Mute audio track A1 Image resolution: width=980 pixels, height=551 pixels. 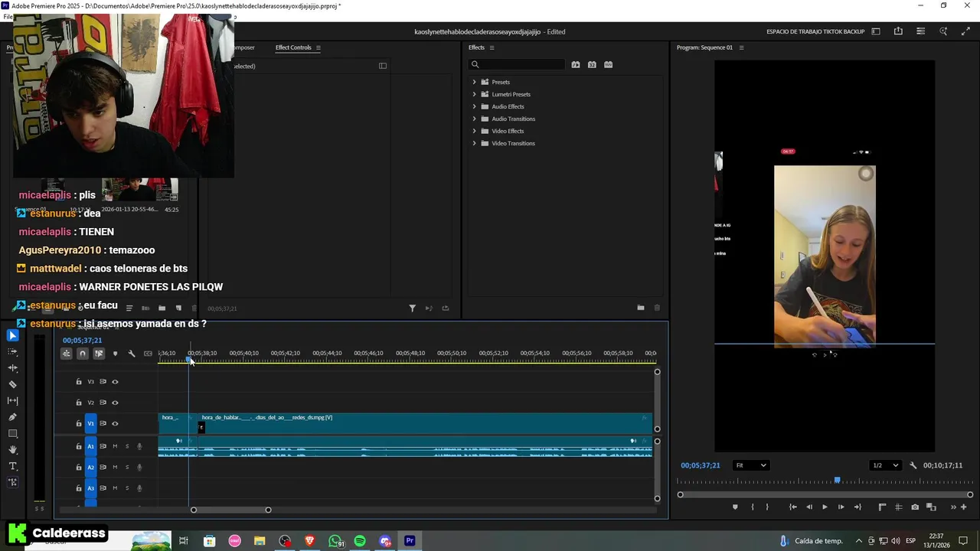coord(115,446)
